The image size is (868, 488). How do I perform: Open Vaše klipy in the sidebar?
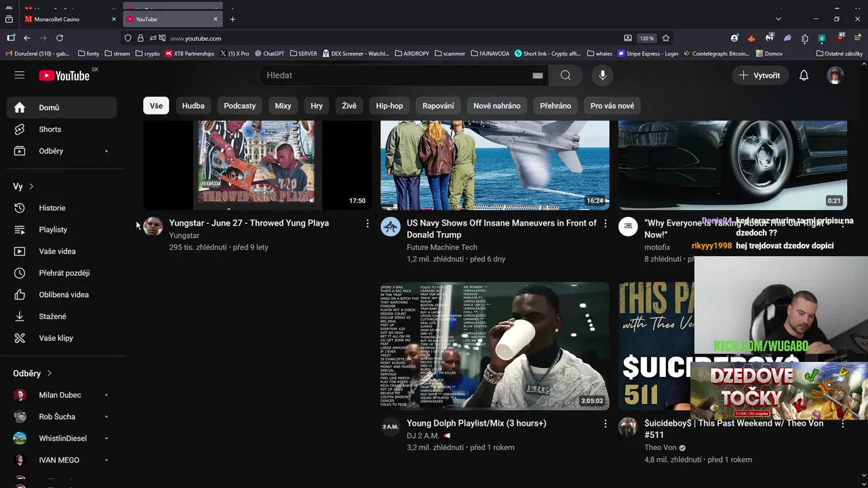(62, 338)
